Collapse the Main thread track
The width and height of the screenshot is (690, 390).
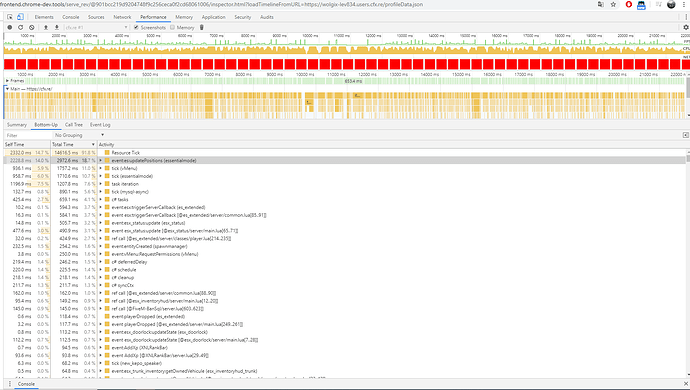[x=7, y=88]
